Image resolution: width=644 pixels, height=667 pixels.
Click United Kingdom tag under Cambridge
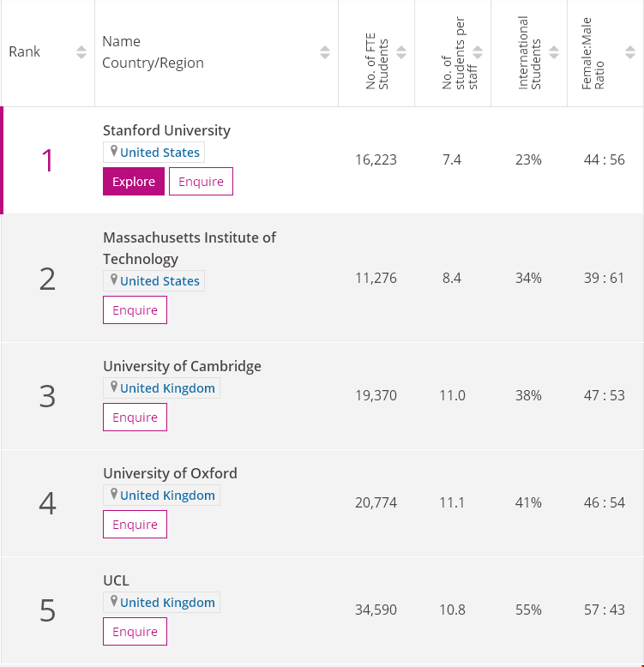167,388
